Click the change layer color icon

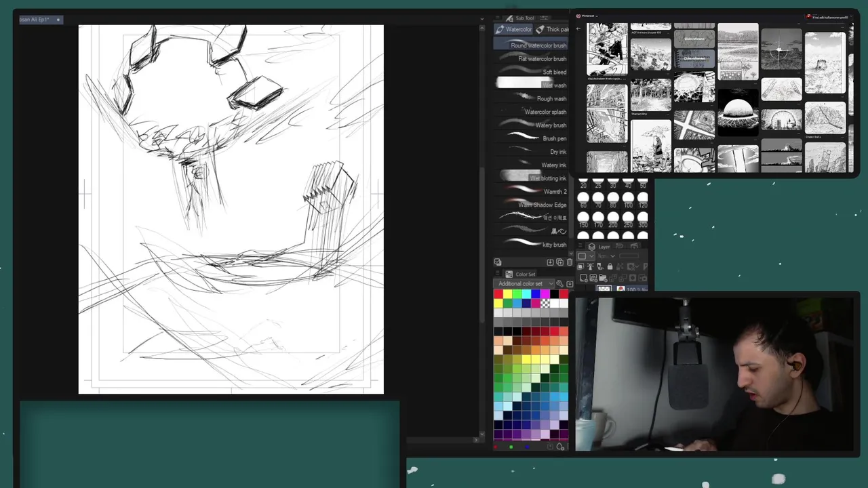point(645,266)
